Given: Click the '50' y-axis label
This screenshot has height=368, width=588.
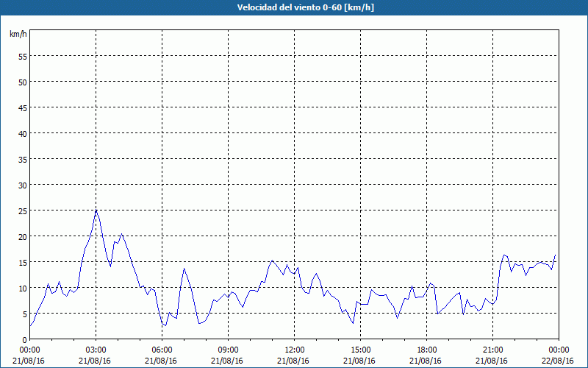Looking at the screenshot, I should 23,82.
